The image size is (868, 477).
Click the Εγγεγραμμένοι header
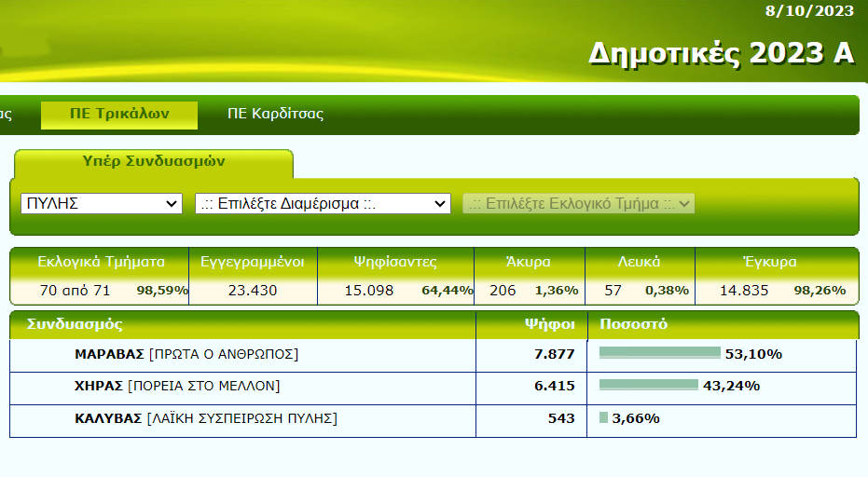(253, 262)
